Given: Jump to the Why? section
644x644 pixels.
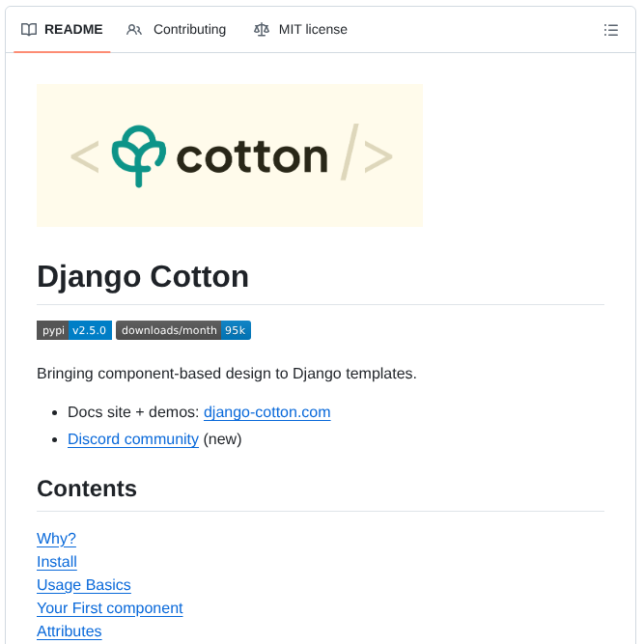Looking at the screenshot, I should (x=56, y=539).
